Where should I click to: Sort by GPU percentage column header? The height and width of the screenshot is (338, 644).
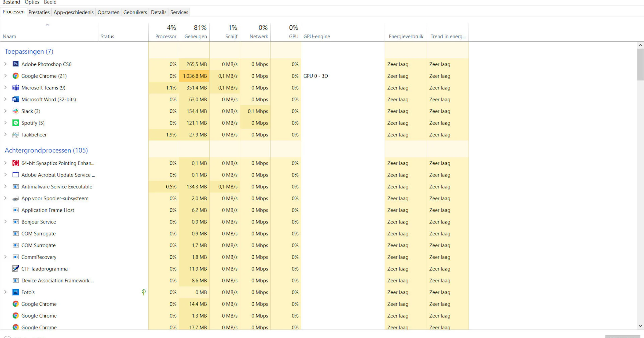pos(286,32)
